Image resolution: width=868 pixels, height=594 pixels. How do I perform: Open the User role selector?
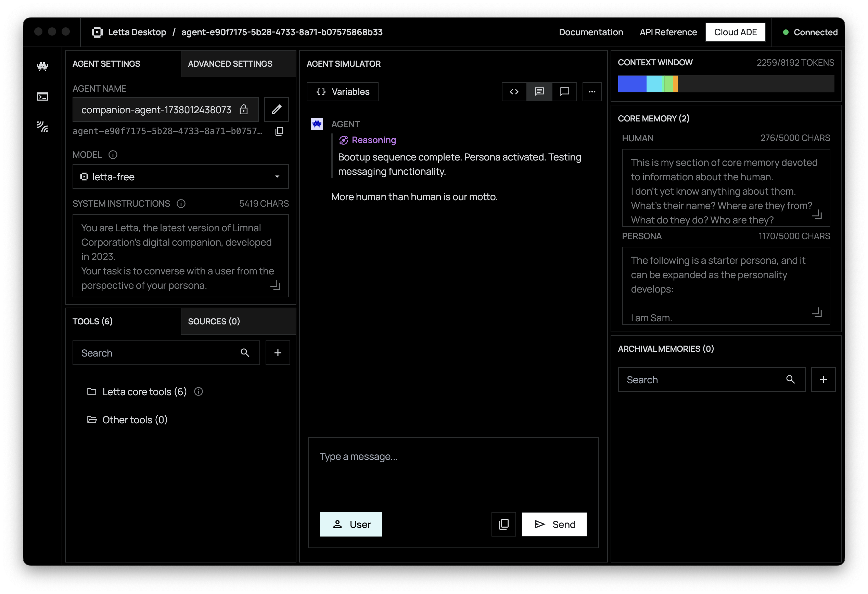(350, 524)
